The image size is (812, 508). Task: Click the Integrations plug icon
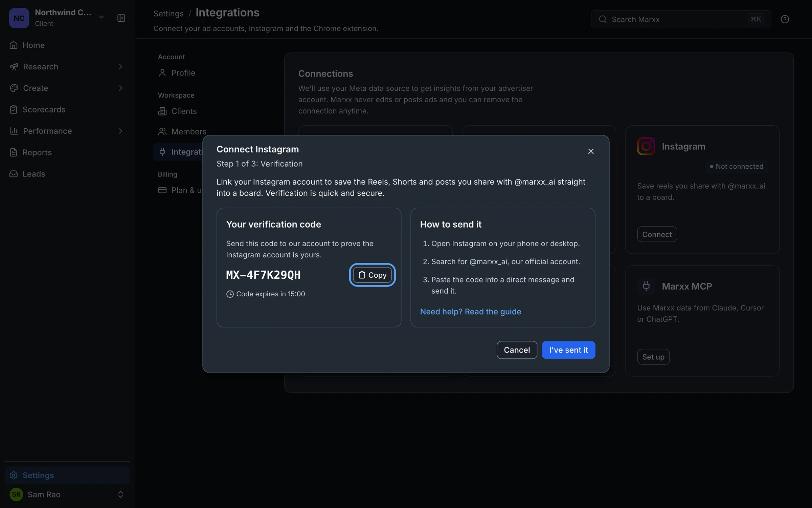(162, 152)
